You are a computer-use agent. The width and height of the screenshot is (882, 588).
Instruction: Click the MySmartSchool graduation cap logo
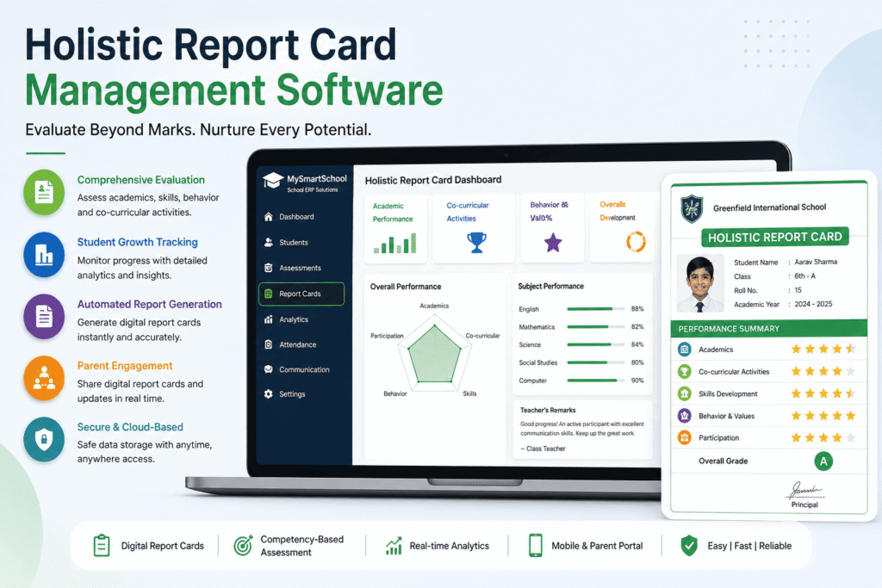coord(273,181)
